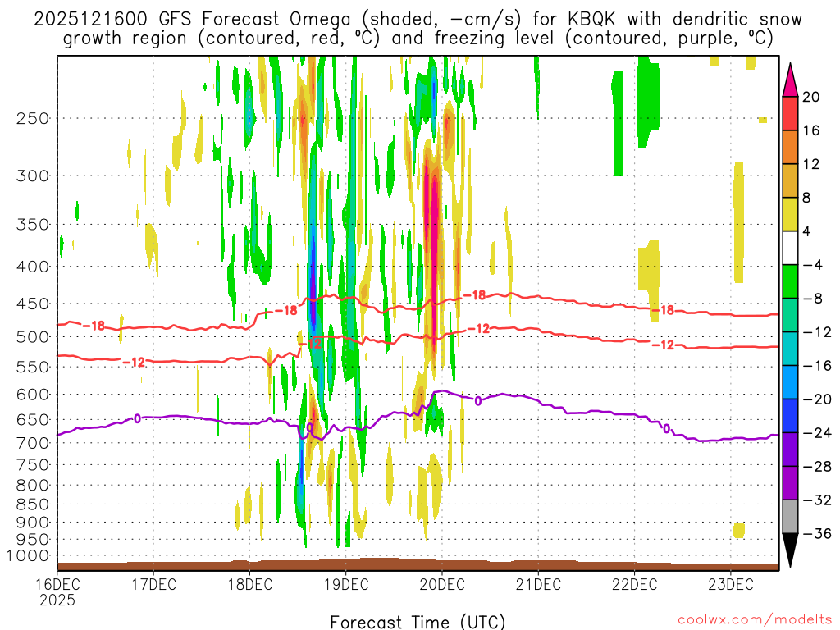This screenshot has width=840, height=630.
Task: Click the 500 pressure level label
Action: click(33, 337)
